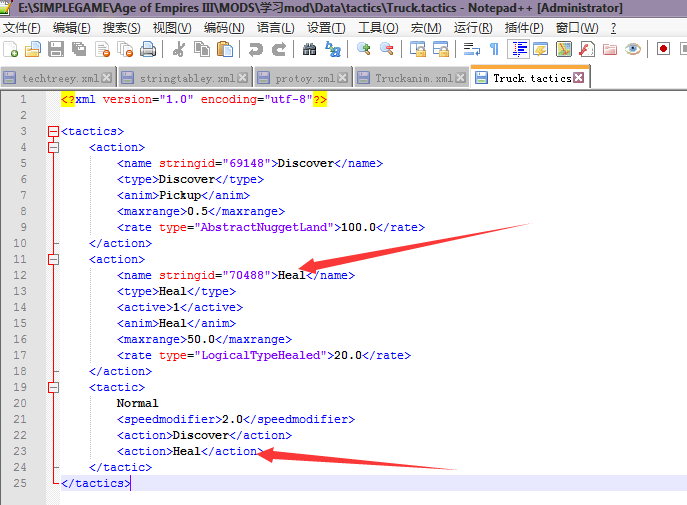This screenshot has height=505, width=687.
Task: Close the stringtabley.xml tab
Action: point(242,78)
